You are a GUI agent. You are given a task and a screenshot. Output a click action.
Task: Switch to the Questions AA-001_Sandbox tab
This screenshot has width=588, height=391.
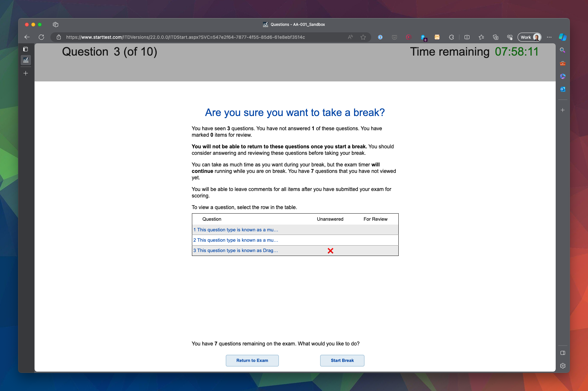(x=26, y=60)
